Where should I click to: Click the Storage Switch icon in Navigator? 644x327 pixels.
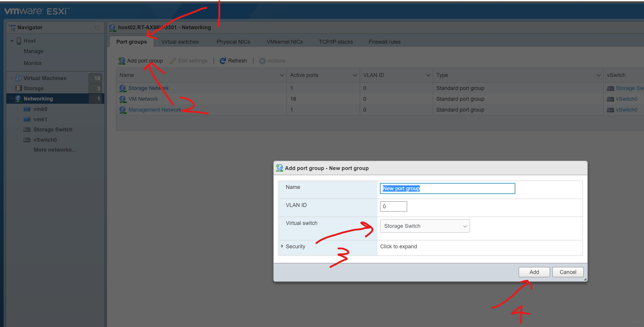27,130
